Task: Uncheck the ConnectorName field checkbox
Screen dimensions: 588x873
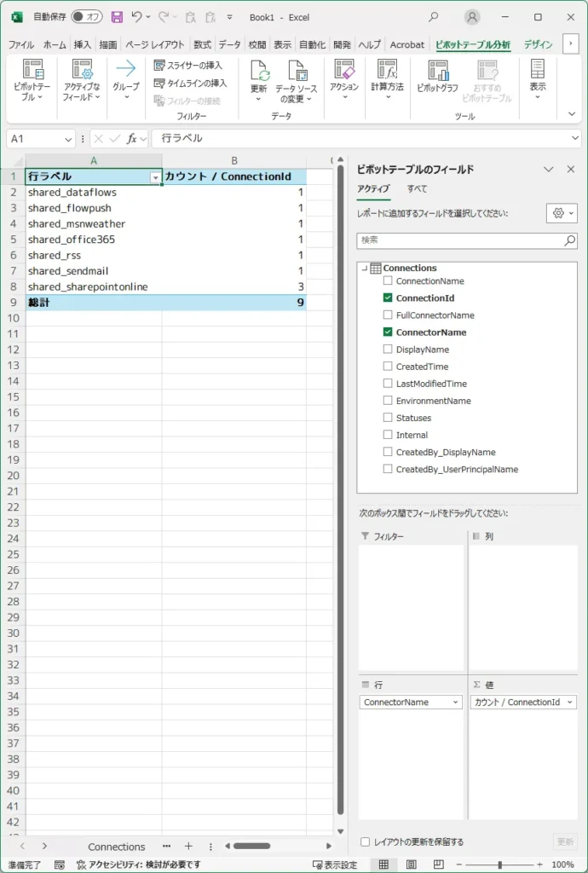Action: click(389, 332)
